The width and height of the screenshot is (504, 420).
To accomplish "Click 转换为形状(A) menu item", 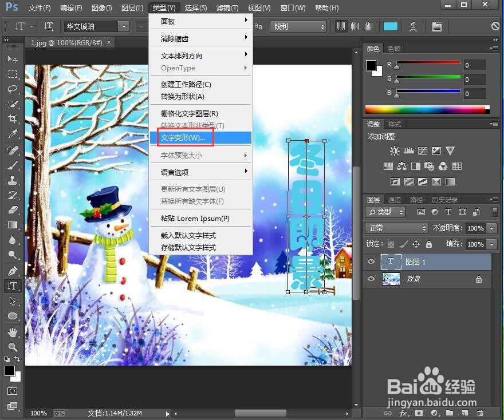I will [x=200, y=96].
